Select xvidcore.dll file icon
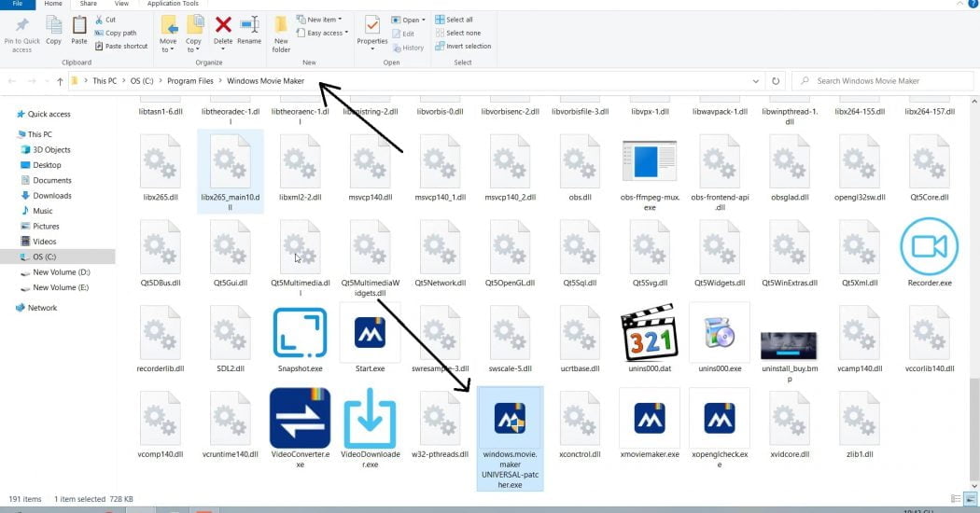 [790, 418]
